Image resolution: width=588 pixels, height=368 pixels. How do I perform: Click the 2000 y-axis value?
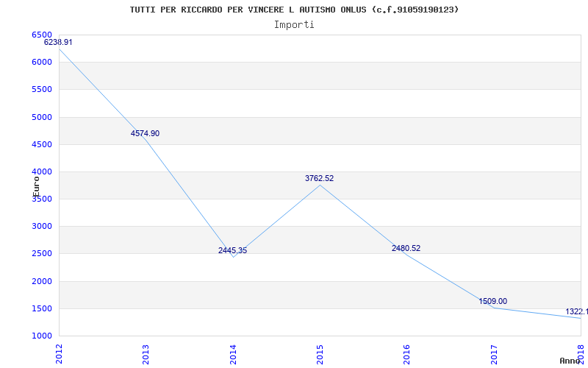coord(42,281)
